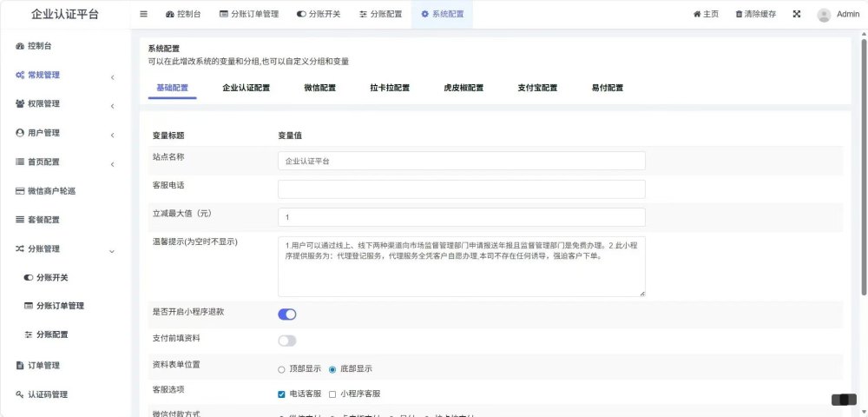Click the 分账管理 shuffle icon
Viewport: 868px width, 417px height.
19,249
